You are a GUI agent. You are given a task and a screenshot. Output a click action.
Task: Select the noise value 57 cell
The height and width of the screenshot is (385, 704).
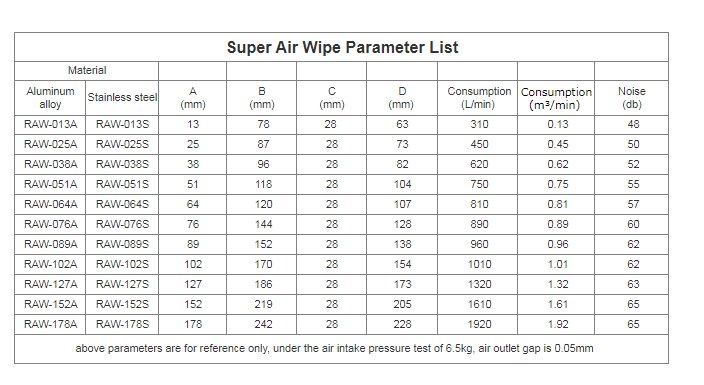[633, 204]
